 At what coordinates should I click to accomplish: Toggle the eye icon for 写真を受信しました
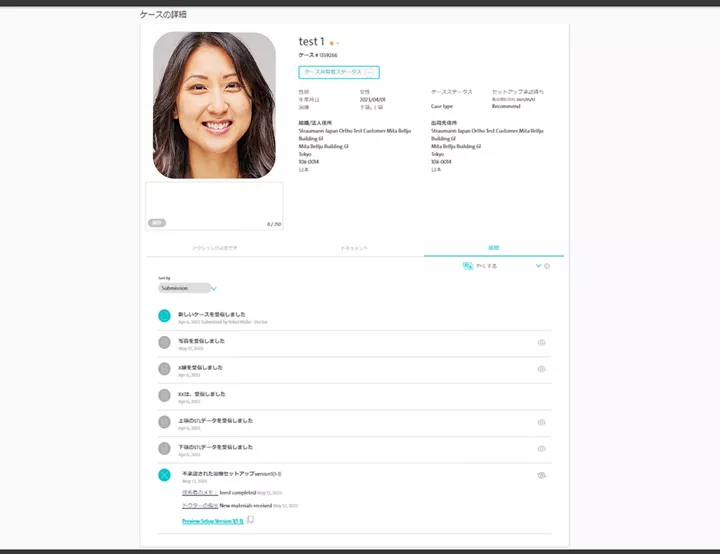(x=541, y=342)
